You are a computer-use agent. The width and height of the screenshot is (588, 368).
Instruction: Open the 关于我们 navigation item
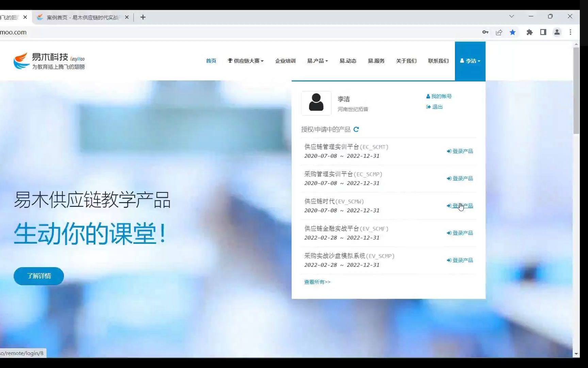(406, 61)
